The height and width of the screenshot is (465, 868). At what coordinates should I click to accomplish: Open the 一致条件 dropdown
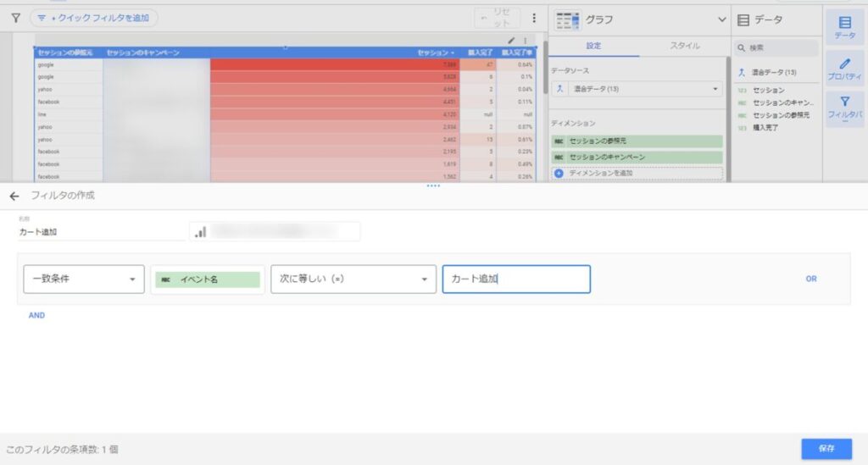84,280
